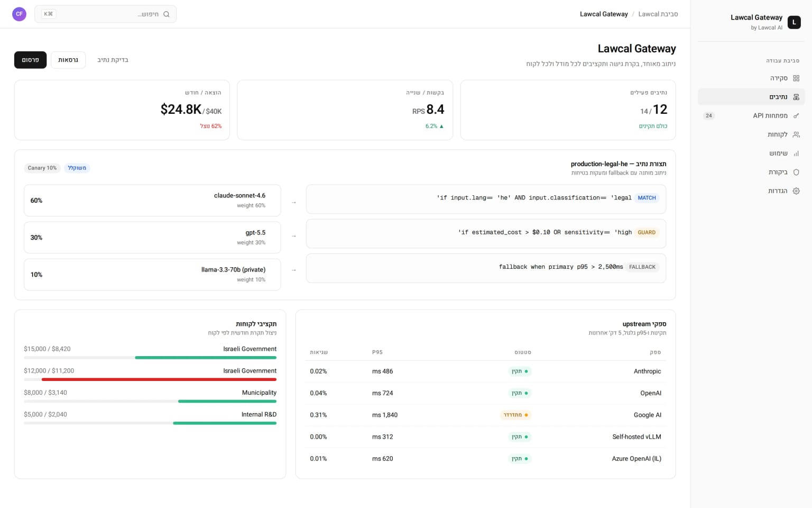Select the Canary 10% tag
This screenshot has height=508, width=812.
coord(42,168)
